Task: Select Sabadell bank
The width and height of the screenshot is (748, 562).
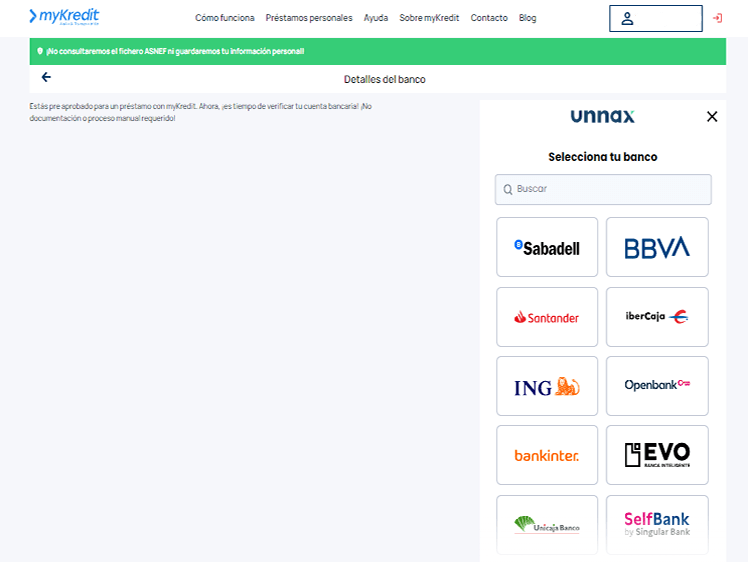Action: click(547, 247)
